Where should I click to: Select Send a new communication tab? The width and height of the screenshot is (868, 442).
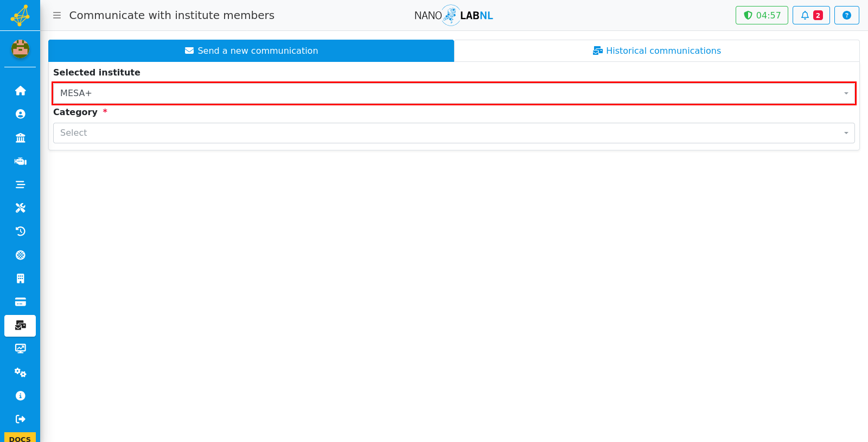click(251, 50)
